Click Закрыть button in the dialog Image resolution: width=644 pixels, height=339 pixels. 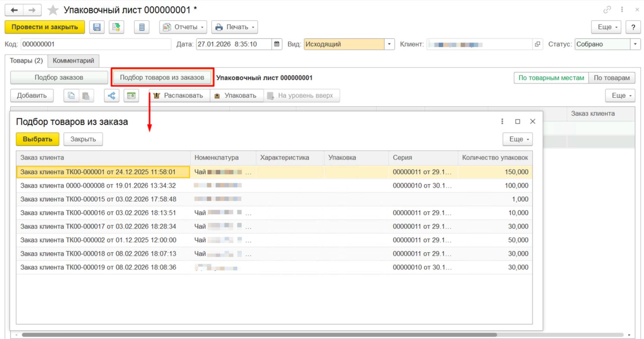click(x=83, y=139)
